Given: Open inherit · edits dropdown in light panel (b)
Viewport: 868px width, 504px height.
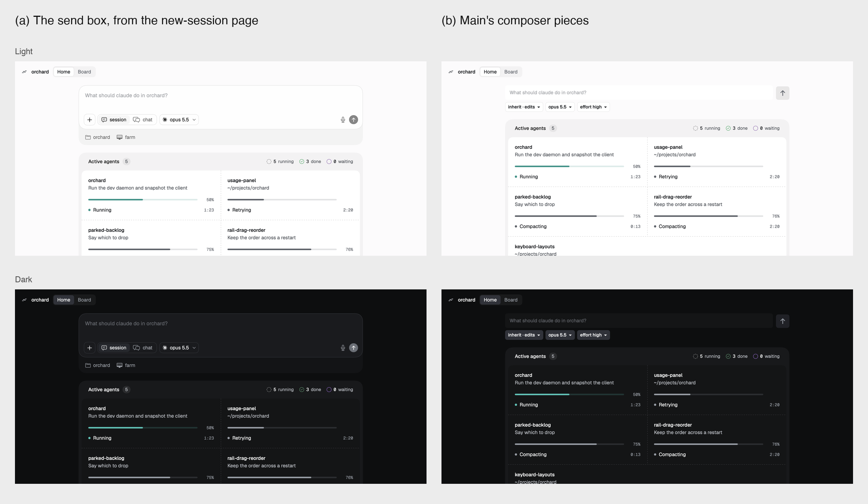Looking at the screenshot, I should tap(524, 107).
